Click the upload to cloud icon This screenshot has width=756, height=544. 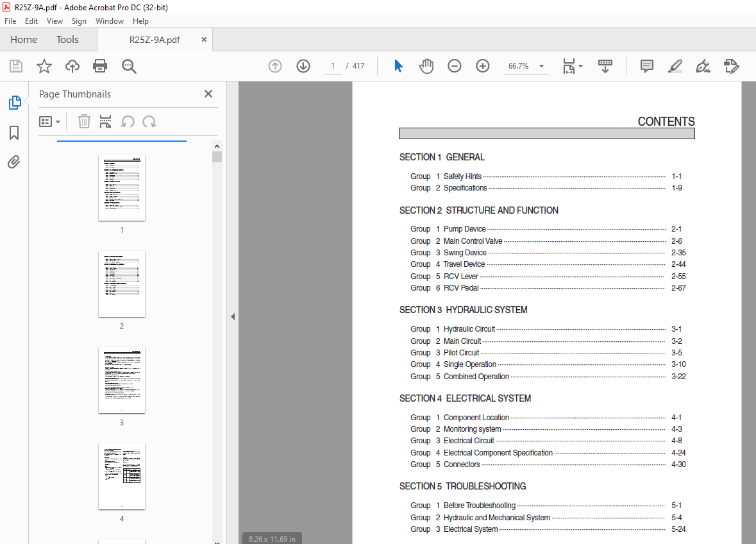[72, 66]
